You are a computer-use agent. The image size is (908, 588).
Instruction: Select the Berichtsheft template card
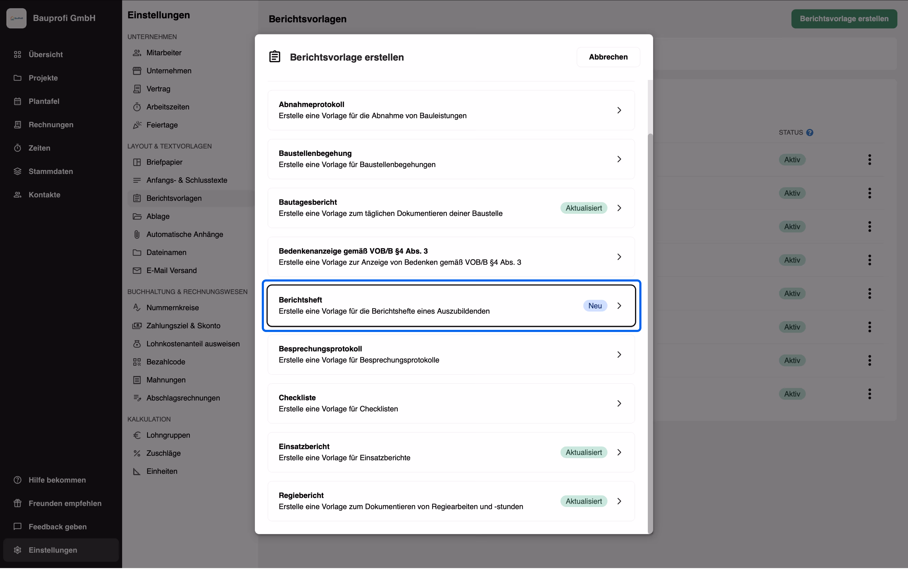(x=420, y=306)
